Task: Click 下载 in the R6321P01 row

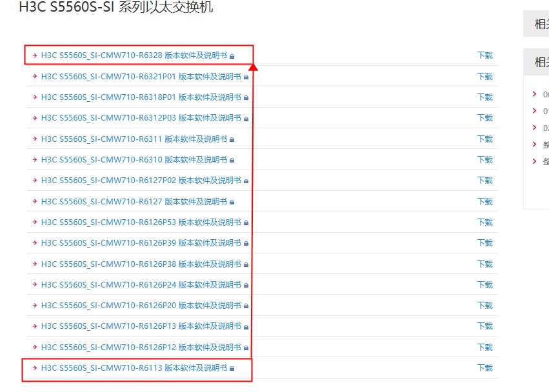Action: click(x=485, y=76)
